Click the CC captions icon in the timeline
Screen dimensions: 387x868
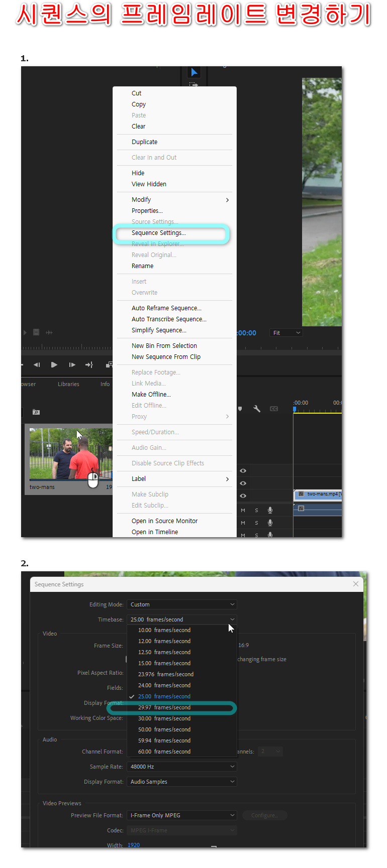point(274,409)
